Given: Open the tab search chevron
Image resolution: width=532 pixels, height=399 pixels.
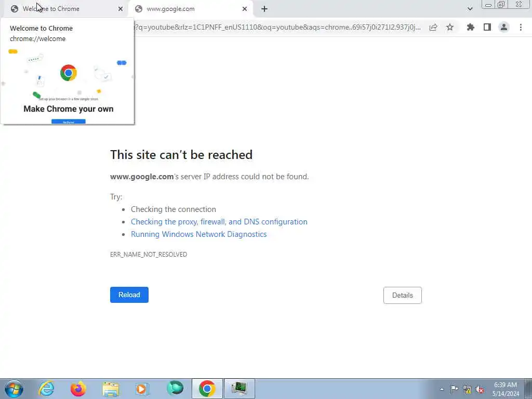Looking at the screenshot, I should 470,9.
